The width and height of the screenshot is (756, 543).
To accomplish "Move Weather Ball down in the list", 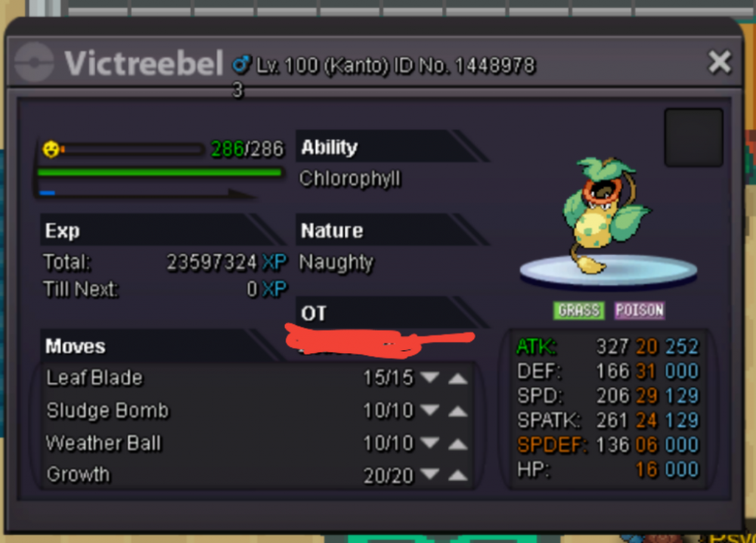I will point(429,442).
